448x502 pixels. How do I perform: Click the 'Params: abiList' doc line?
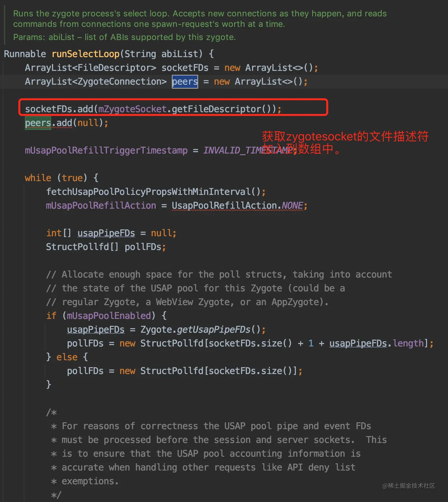click(125, 37)
